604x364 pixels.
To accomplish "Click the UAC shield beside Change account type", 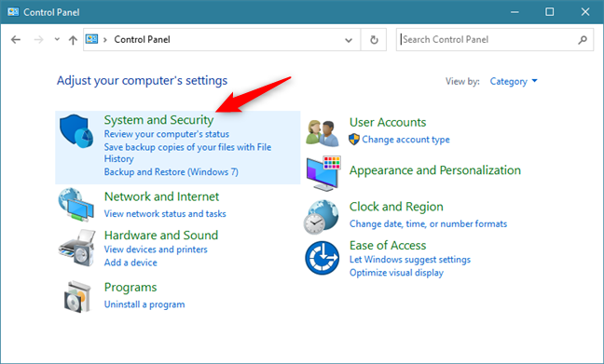I will [354, 140].
